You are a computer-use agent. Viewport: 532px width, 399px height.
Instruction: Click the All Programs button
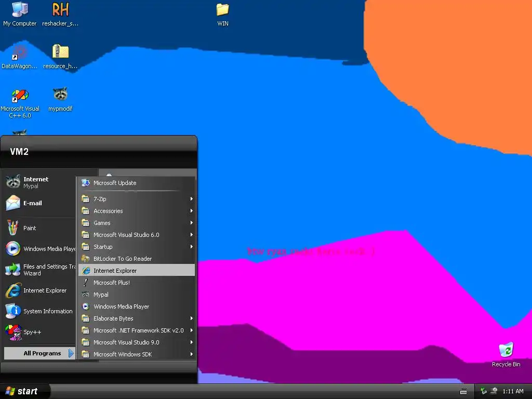pos(39,353)
